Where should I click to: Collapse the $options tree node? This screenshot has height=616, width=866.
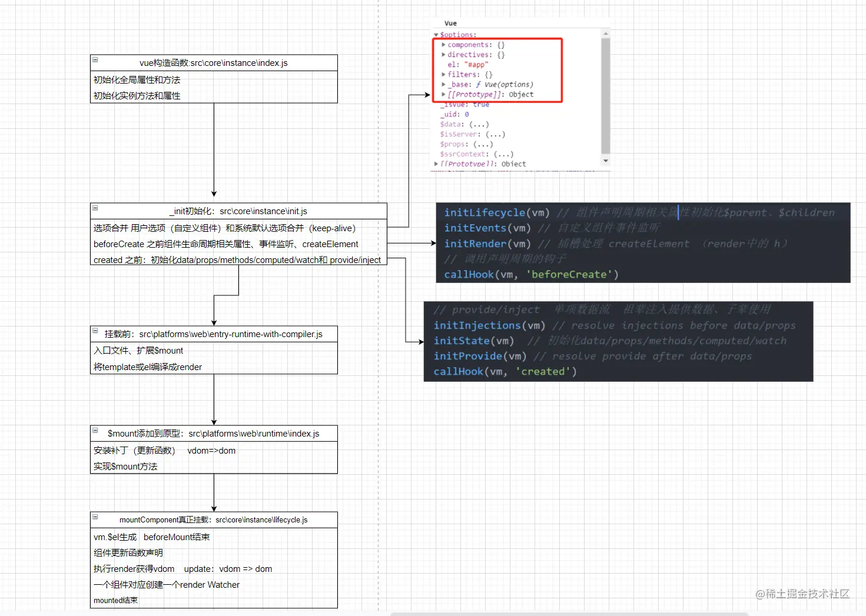436,35
